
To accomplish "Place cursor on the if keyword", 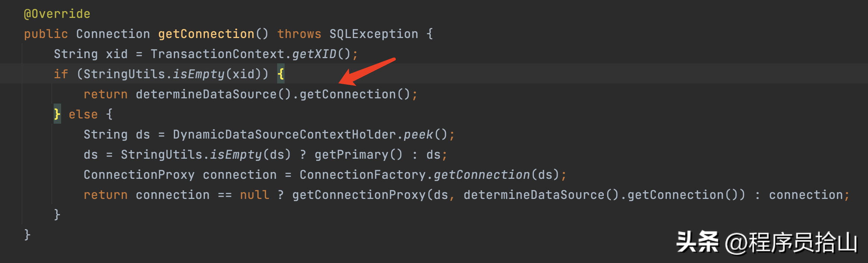I will 61,74.
